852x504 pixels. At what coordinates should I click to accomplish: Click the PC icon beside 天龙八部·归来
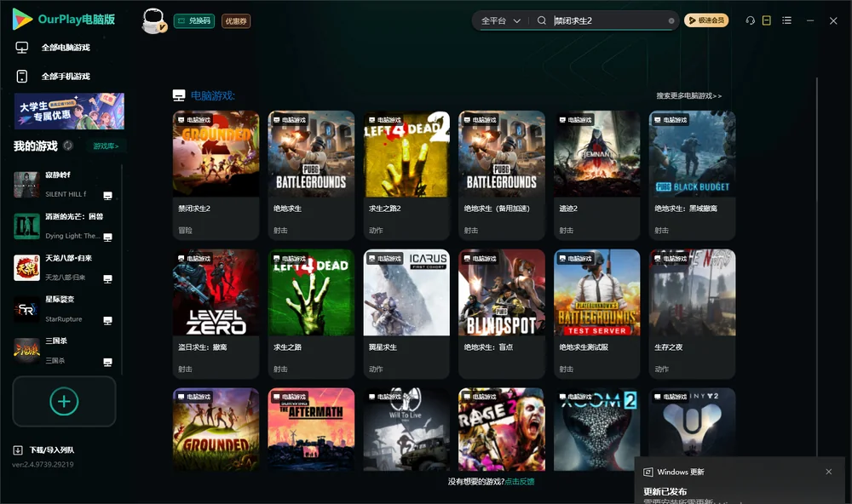point(107,279)
